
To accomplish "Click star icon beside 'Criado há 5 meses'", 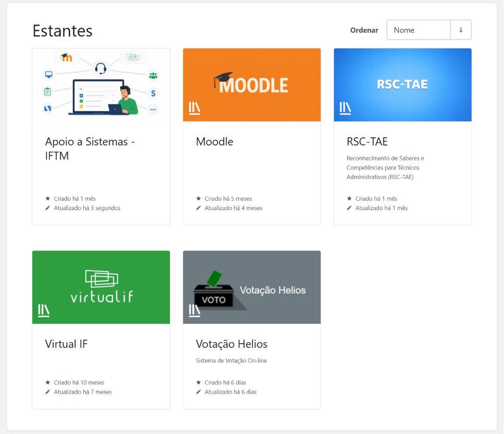I will click(199, 199).
